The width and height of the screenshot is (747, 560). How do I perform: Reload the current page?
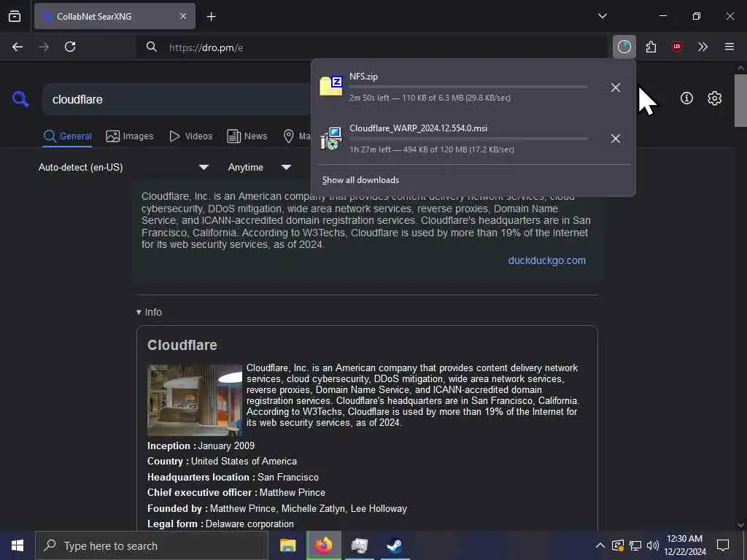[x=70, y=47]
